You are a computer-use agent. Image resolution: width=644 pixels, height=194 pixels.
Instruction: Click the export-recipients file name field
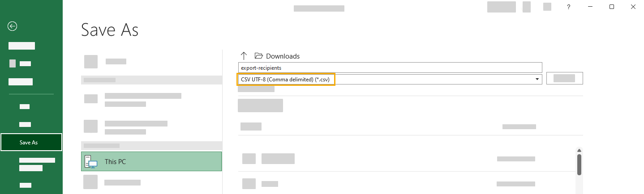coord(390,67)
